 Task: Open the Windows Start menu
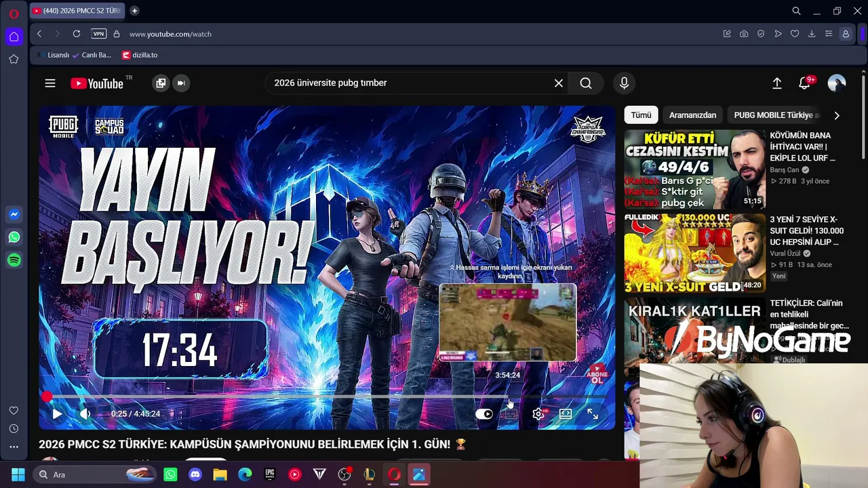18,474
